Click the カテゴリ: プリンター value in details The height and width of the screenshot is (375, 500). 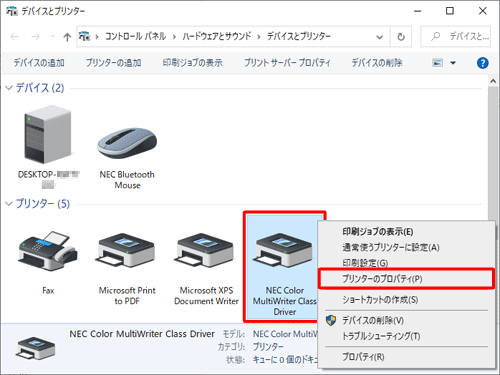pos(268,347)
